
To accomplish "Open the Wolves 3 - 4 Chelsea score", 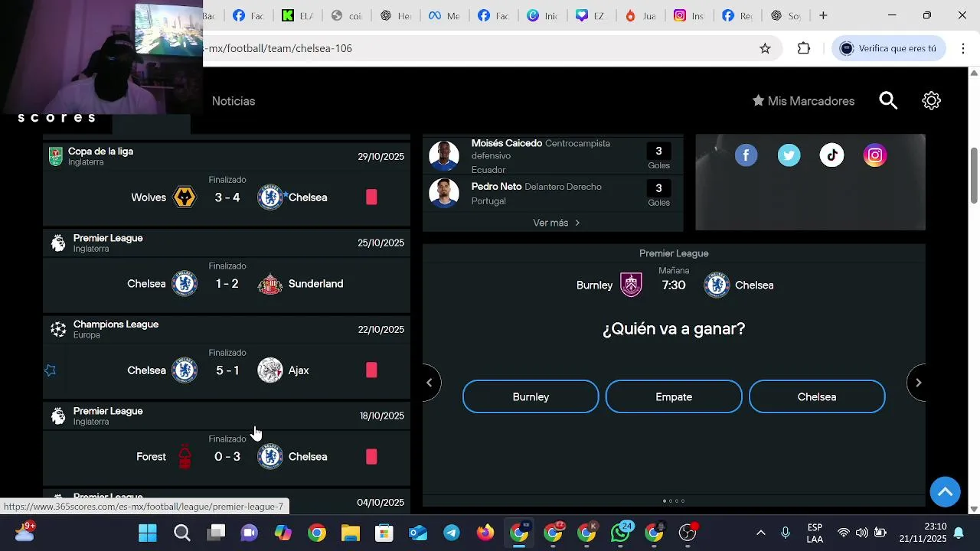I will (227, 197).
